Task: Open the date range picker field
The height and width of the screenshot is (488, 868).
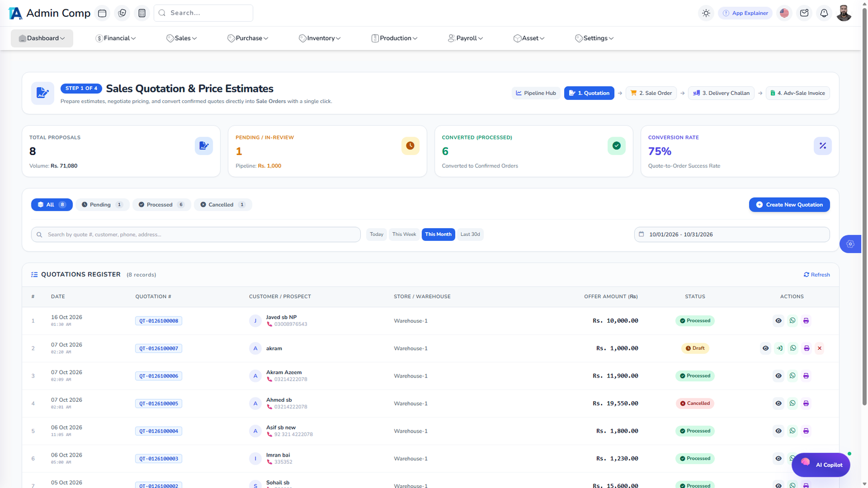Action: coord(732,234)
